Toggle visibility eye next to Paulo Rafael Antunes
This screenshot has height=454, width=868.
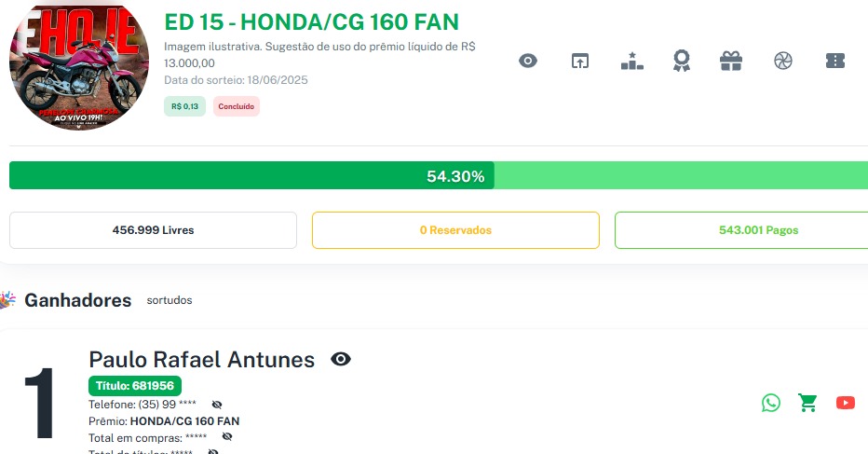pyautogui.click(x=341, y=360)
